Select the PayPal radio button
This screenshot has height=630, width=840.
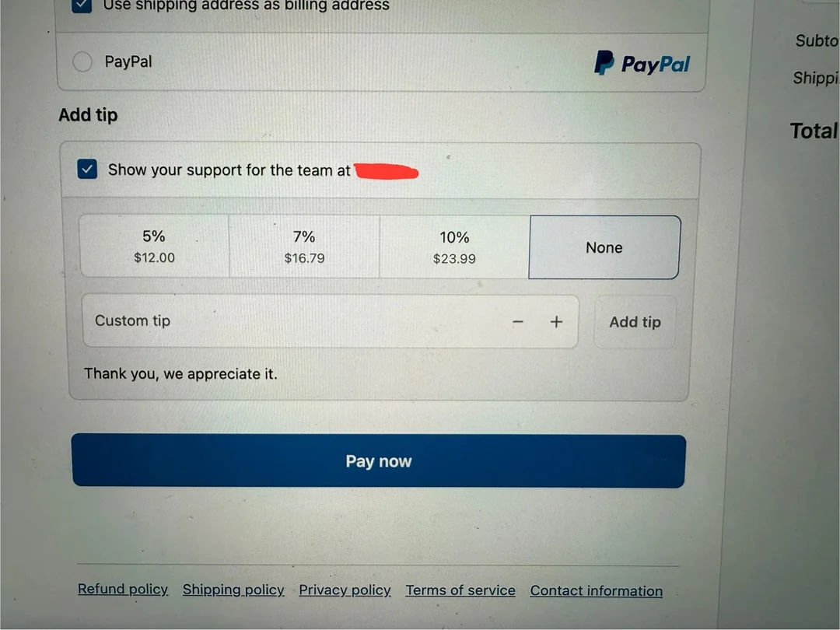coord(82,61)
